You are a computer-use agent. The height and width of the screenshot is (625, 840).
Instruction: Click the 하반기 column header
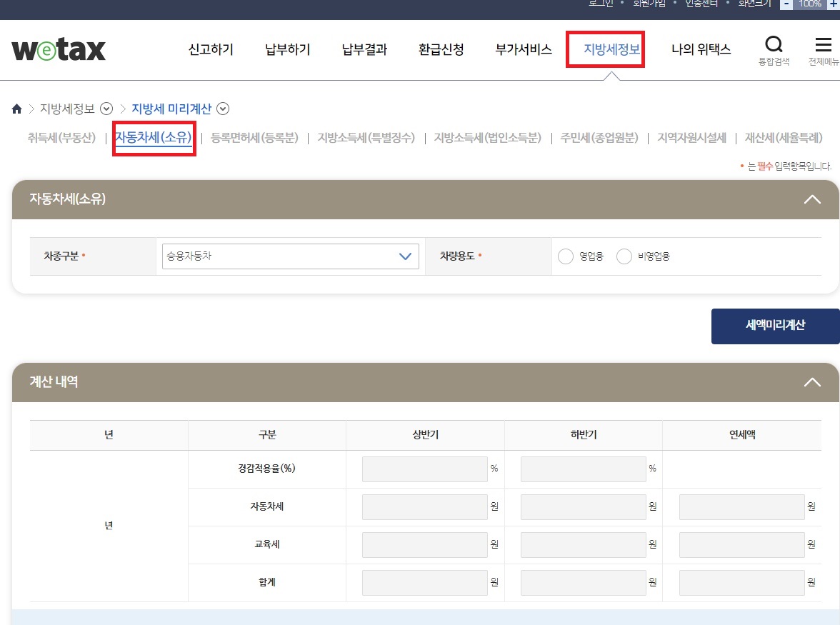click(x=584, y=435)
